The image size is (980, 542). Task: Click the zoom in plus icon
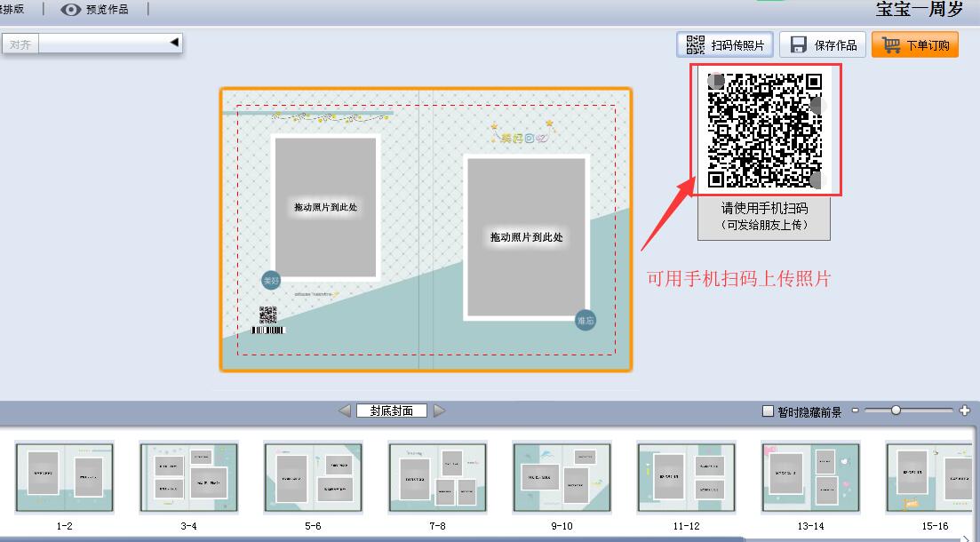tap(964, 410)
